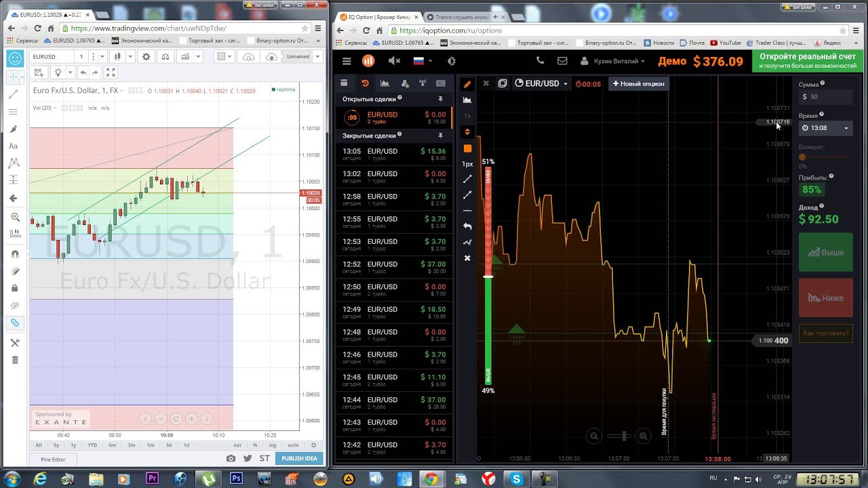868x488 pixels.
Task: Click the add alert clock icon
Action: pyautogui.click(x=38, y=73)
